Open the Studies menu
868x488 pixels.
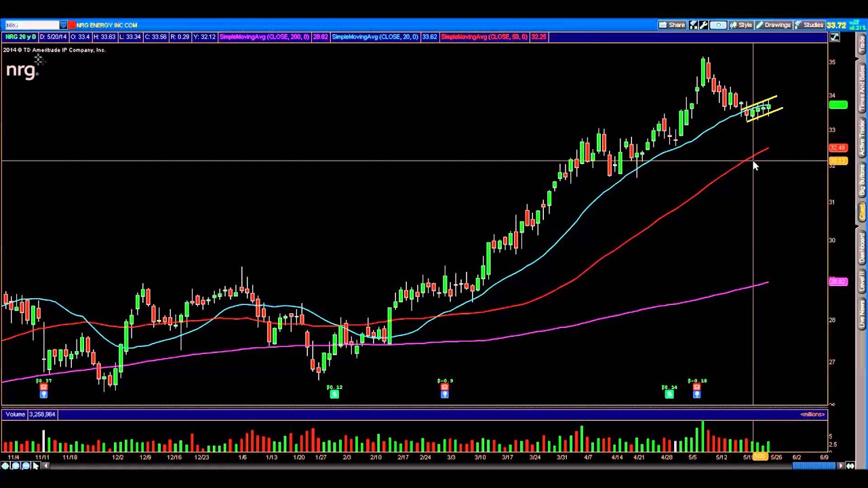[x=808, y=25]
